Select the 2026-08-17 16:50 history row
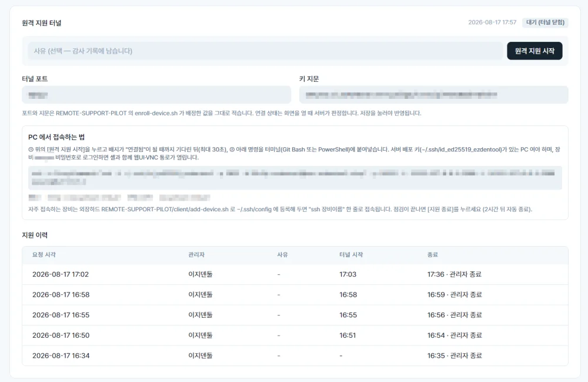The image size is (588, 382). (x=295, y=335)
